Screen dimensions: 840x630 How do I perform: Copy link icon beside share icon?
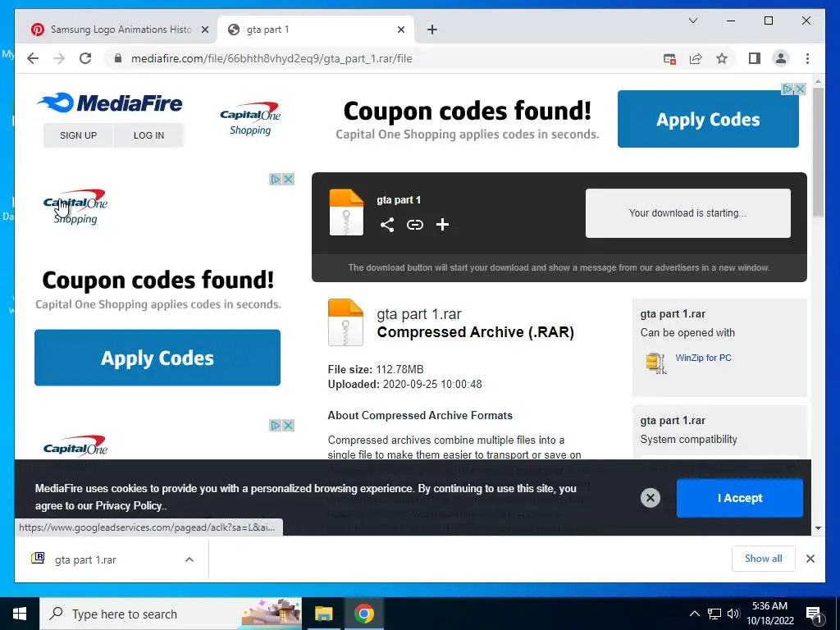pos(414,225)
